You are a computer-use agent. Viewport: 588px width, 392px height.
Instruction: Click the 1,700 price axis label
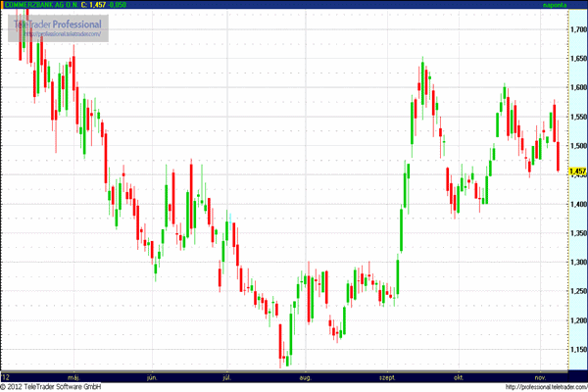(x=577, y=29)
